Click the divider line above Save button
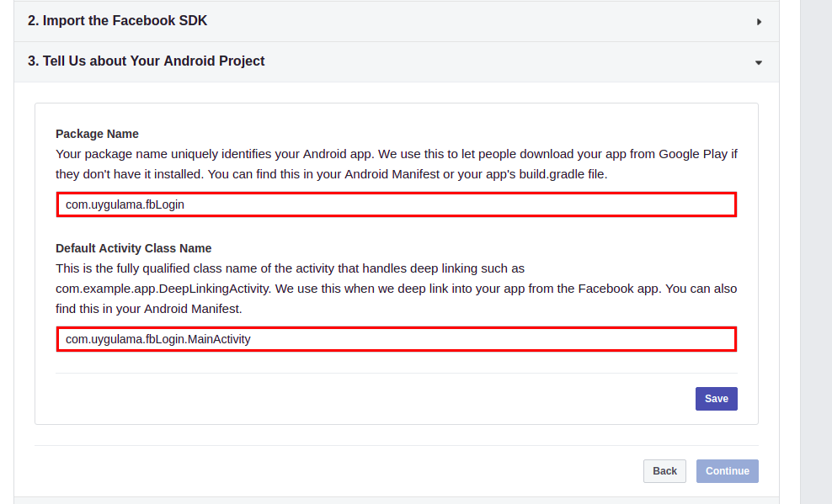 coord(396,373)
